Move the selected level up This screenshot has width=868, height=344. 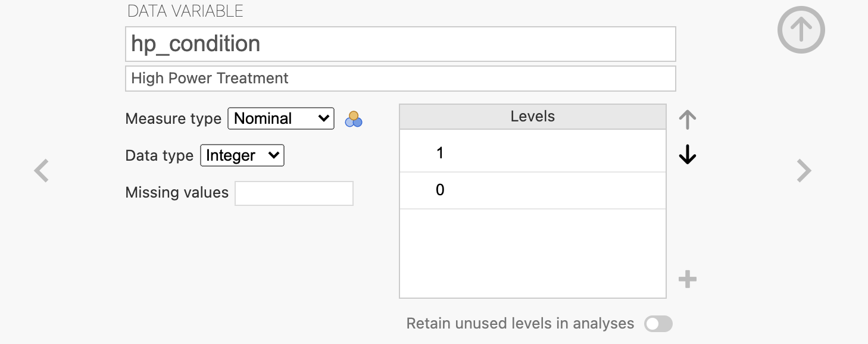(688, 120)
